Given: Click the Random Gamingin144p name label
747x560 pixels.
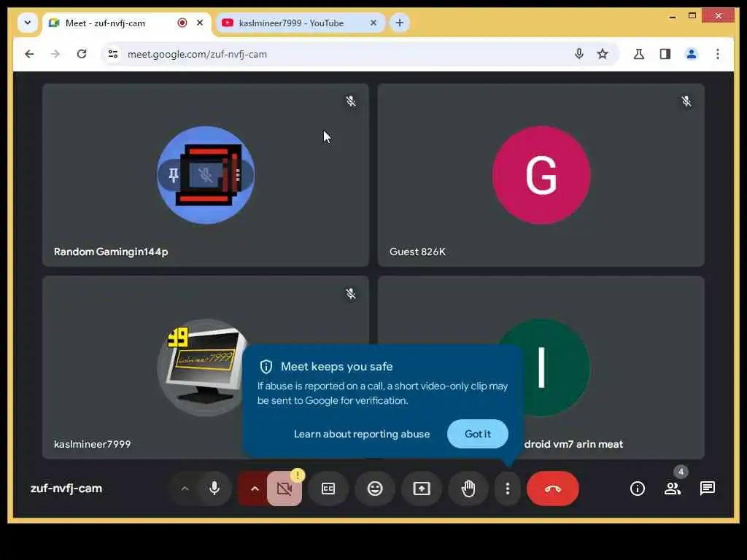Looking at the screenshot, I should click(x=111, y=252).
